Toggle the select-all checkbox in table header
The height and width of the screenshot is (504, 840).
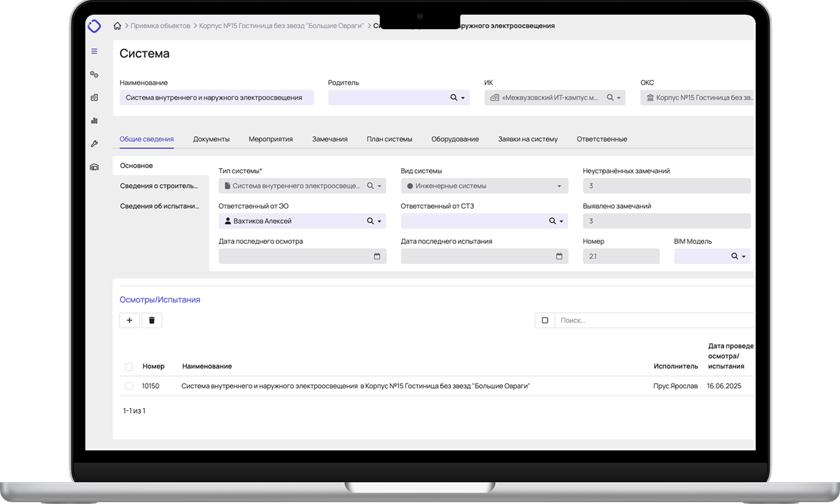(x=129, y=367)
